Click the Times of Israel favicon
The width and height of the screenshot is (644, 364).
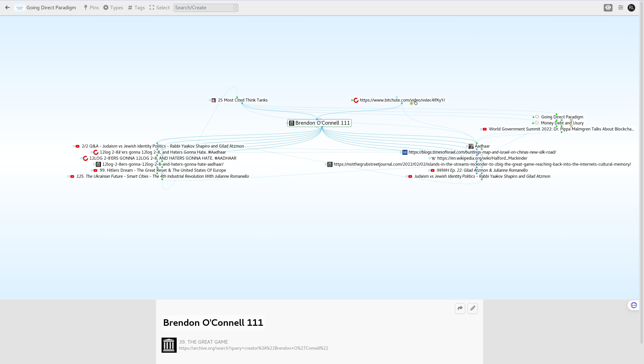[405, 152]
